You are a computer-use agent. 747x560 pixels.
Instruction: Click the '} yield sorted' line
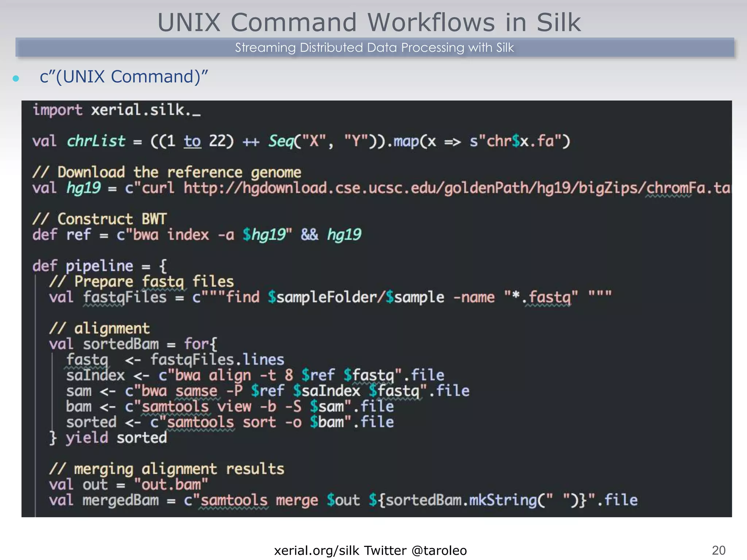tap(108, 438)
